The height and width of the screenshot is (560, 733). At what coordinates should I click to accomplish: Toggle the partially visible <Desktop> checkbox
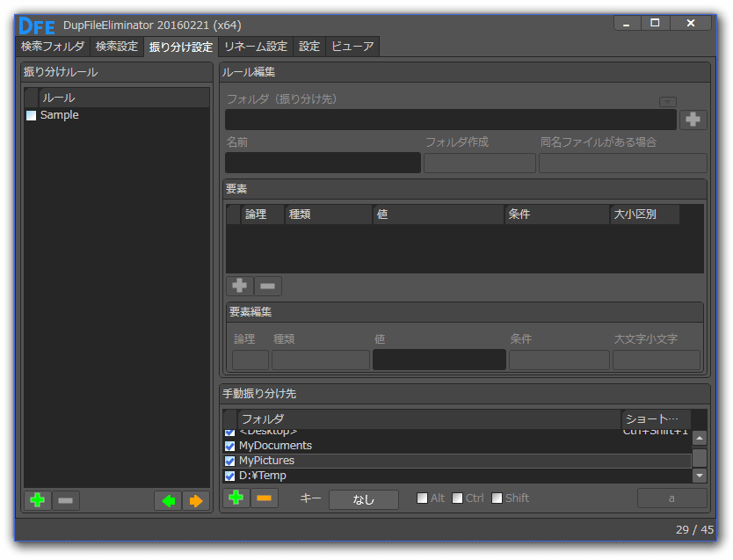pos(229,432)
